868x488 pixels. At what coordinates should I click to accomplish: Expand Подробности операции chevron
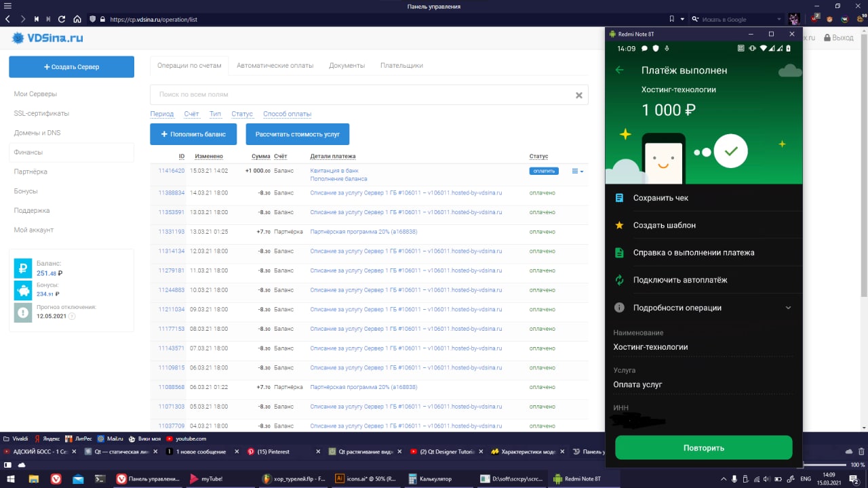788,308
